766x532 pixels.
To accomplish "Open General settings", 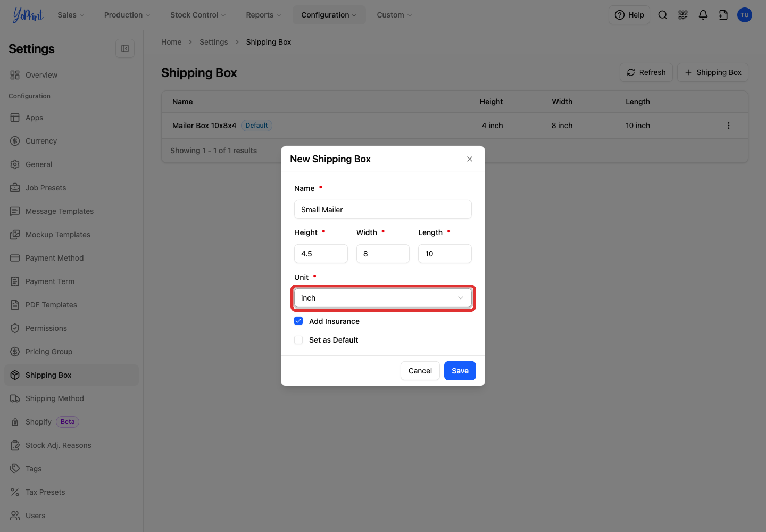I will [71, 164].
